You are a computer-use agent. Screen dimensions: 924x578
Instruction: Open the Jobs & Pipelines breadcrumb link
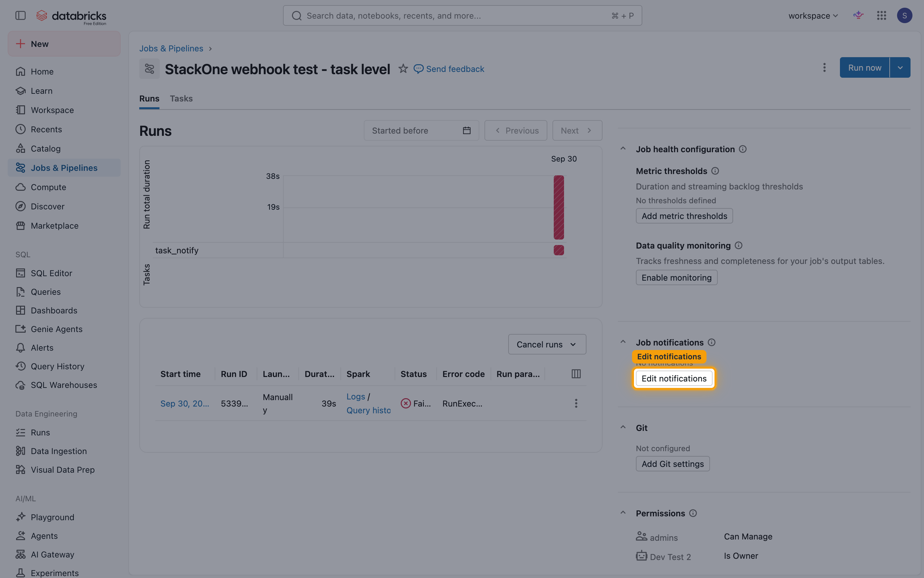(171, 48)
